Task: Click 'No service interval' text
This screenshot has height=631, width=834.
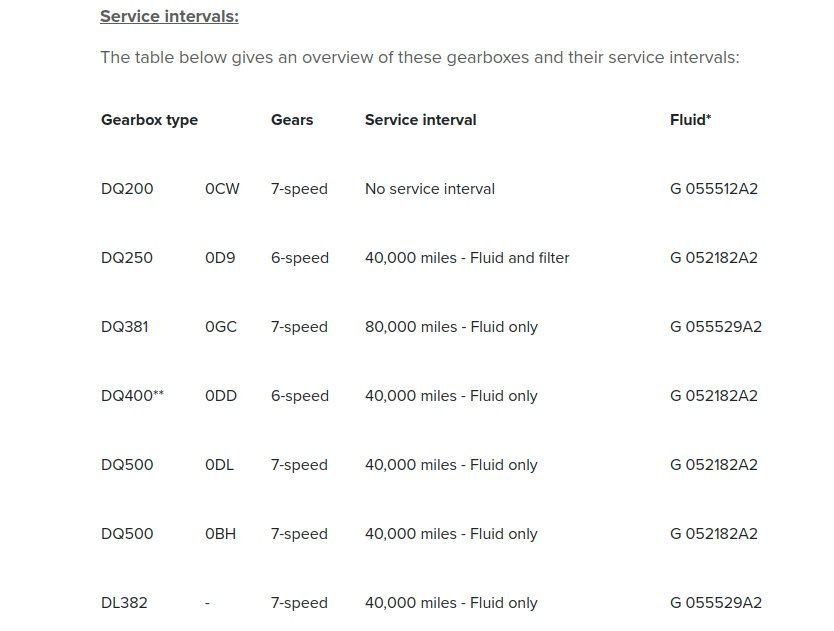Action: [430, 189]
